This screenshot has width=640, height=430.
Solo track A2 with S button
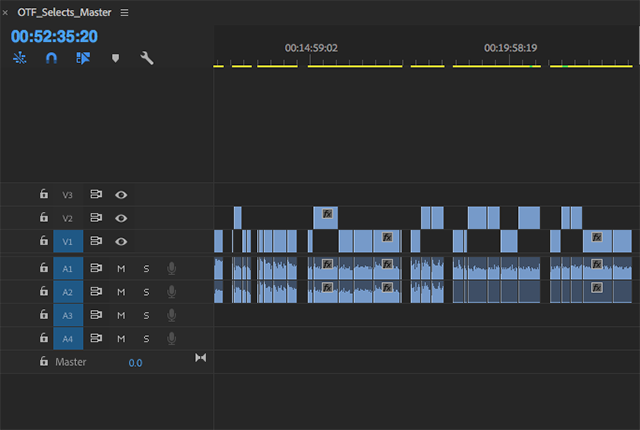[x=146, y=292]
